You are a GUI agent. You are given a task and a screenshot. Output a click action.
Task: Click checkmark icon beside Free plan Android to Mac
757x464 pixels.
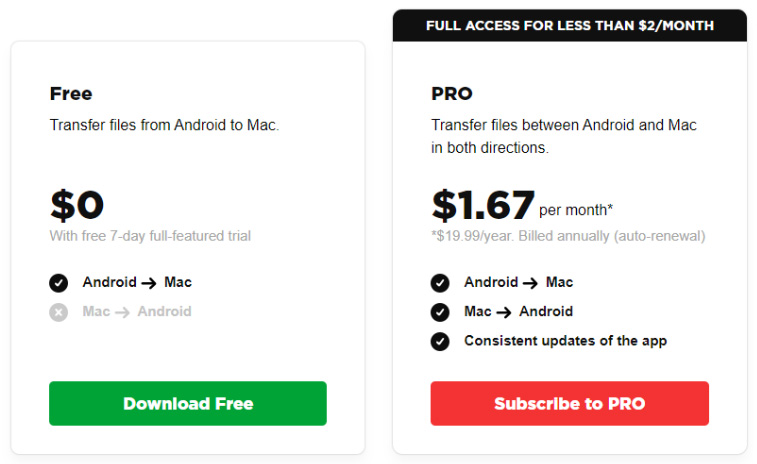[x=58, y=283]
